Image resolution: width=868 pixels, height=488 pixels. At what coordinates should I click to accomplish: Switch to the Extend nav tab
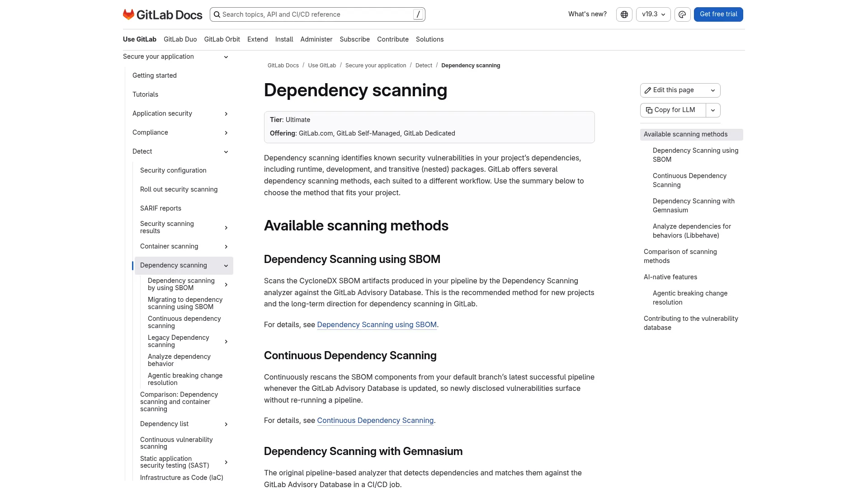tap(258, 39)
